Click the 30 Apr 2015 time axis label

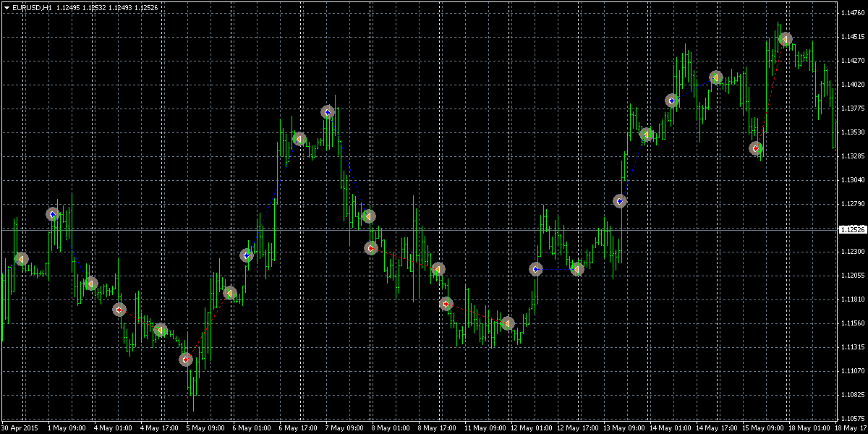coord(20,428)
